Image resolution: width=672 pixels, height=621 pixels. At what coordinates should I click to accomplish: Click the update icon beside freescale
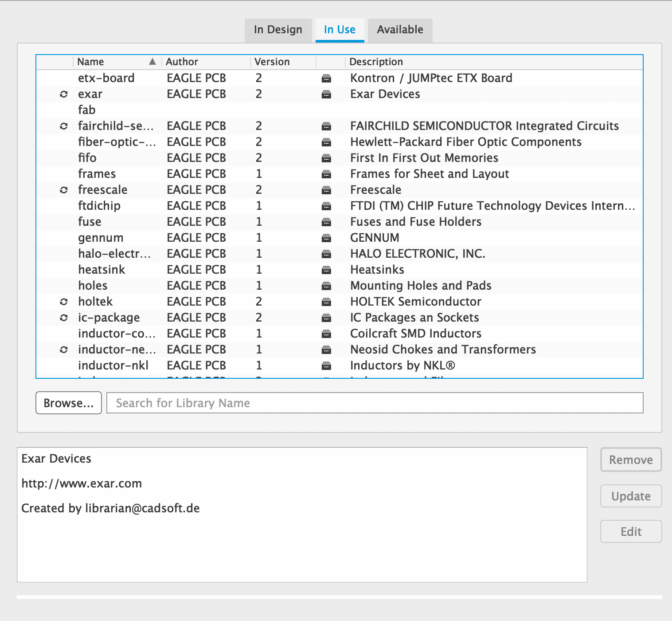pos(64,190)
